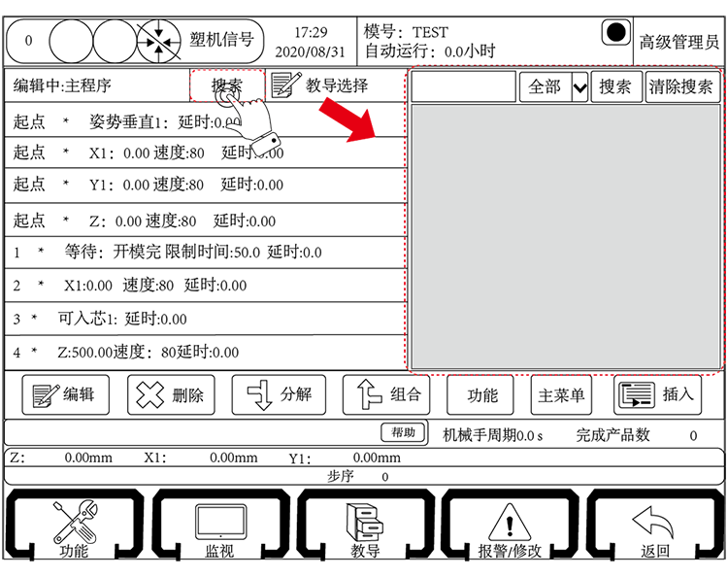Open the 功能 function button in the edit row

481,394
